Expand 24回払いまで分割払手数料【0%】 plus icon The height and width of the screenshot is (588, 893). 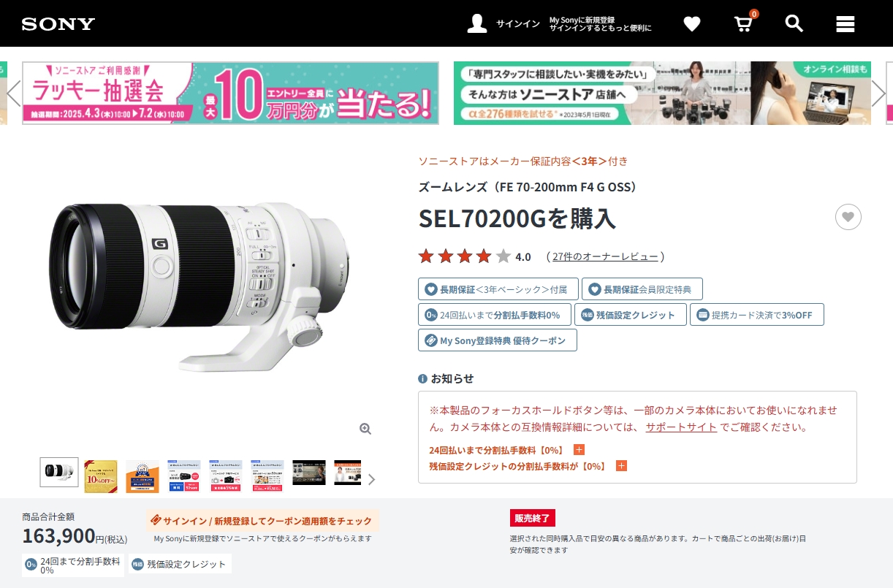point(579,450)
